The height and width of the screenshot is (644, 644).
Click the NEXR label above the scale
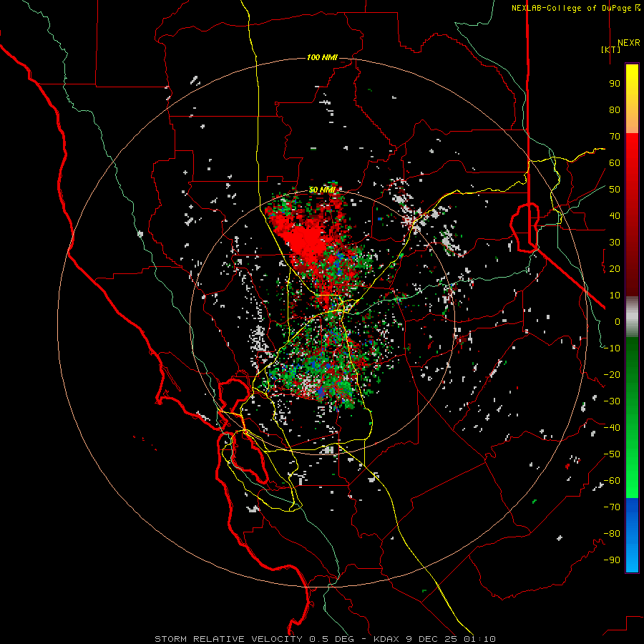[629, 43]
